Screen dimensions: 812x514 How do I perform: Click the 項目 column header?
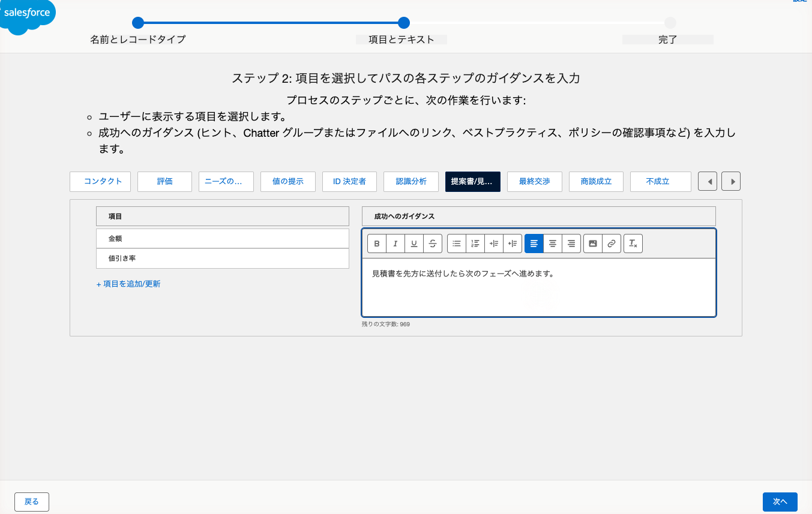(x=223, y=217)
